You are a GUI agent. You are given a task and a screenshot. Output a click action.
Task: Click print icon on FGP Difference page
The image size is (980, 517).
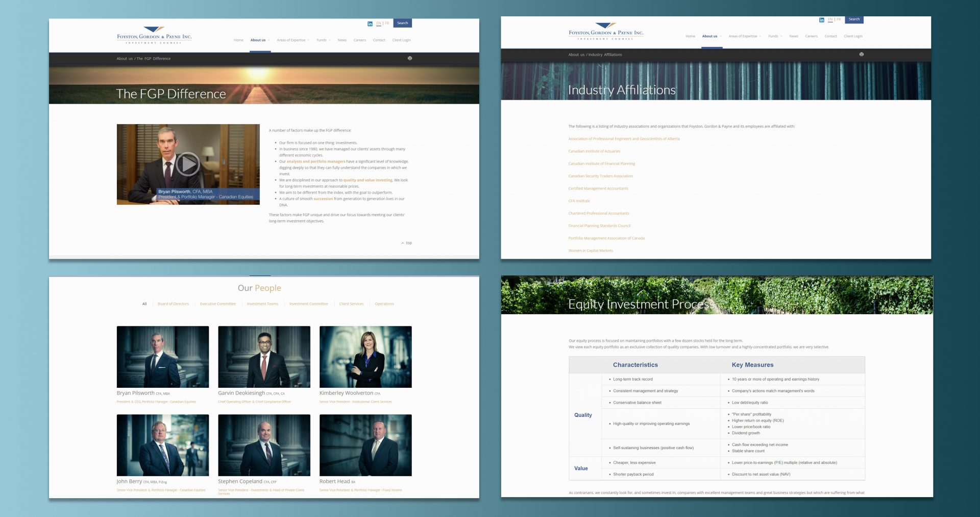pos(410,58)
